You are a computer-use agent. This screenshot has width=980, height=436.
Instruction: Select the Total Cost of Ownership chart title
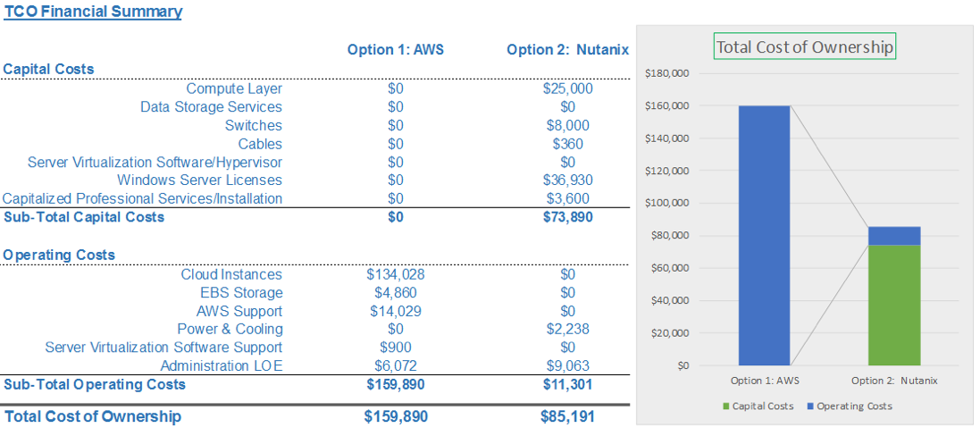(x=805, y=46)
